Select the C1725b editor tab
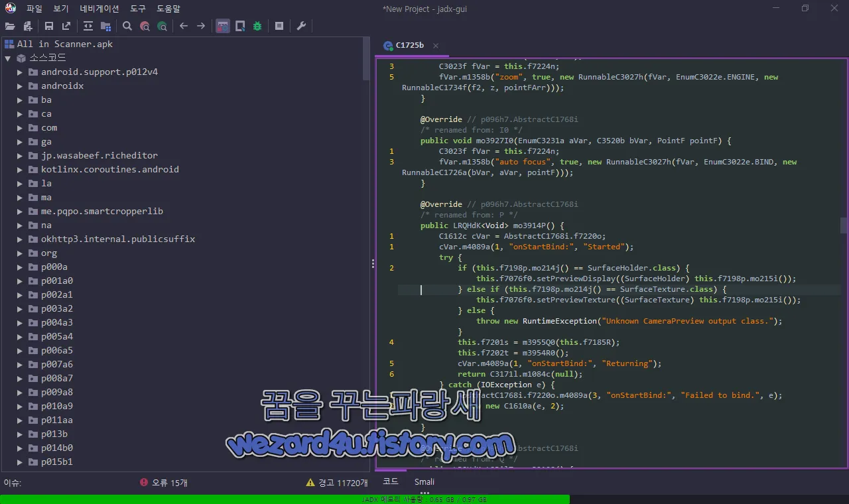The image size is (849, 504). click(x=410, y=45)
